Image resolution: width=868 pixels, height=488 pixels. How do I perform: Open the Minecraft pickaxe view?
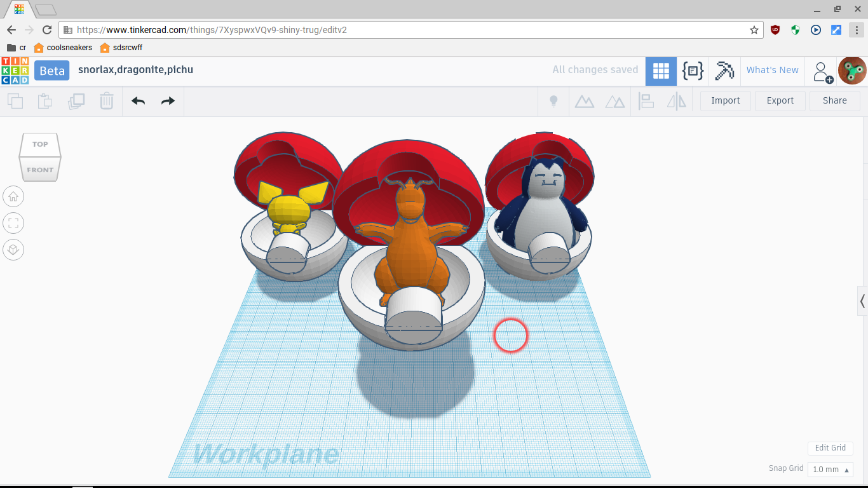[724, 71]
